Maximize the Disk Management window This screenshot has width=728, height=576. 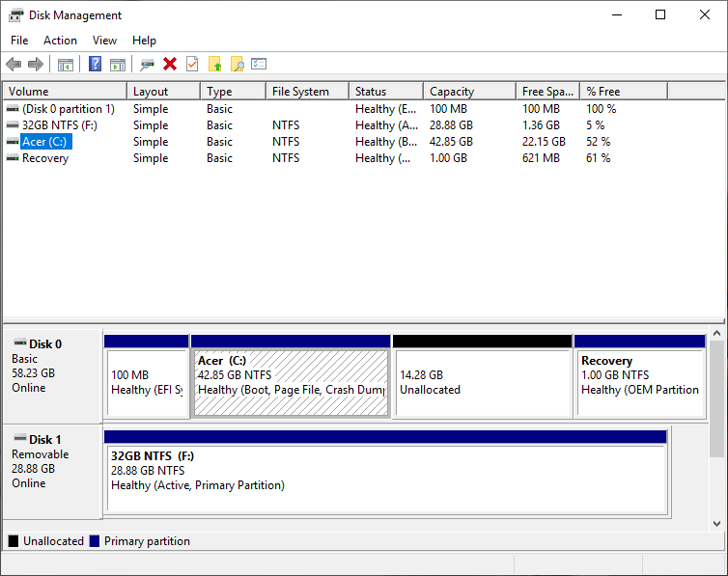point(660,14)
